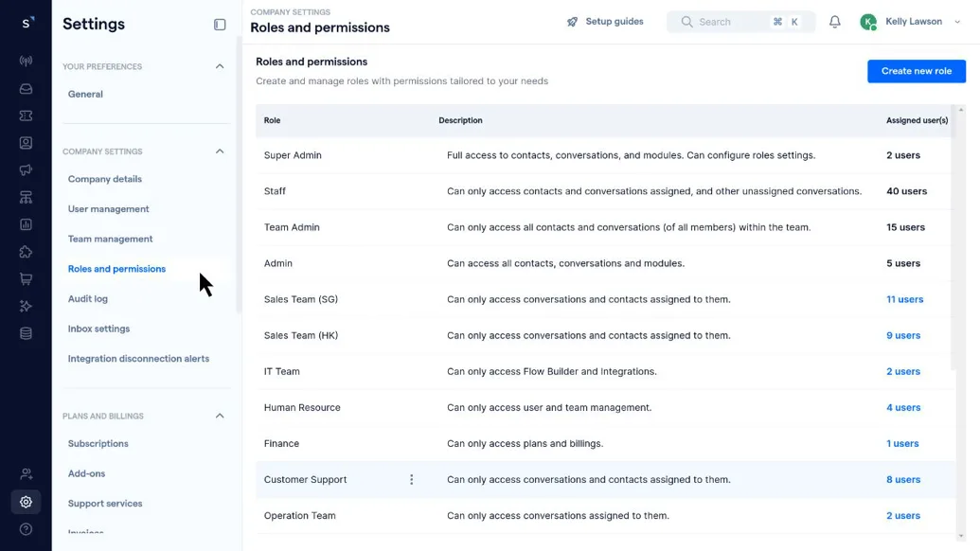Open the Inbox tray icon in left rail
The image size is (980, 551).
tap(26, 89)
